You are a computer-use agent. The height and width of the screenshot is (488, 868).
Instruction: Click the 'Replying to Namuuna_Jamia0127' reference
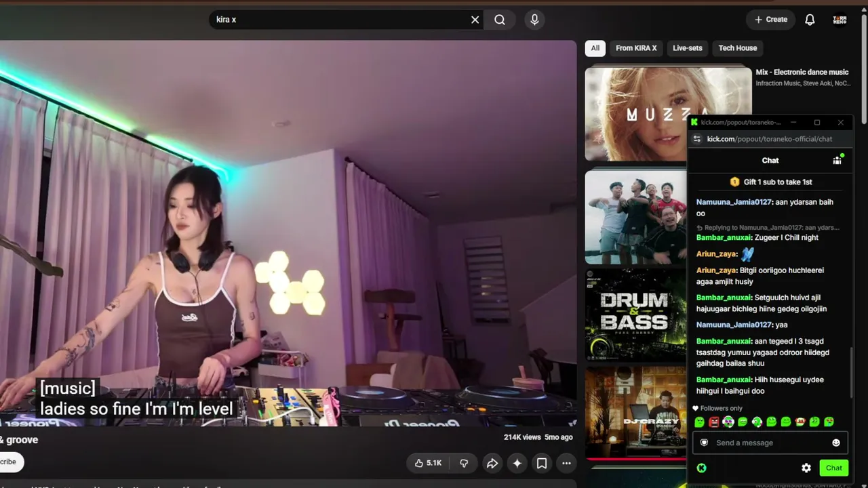point(768,228)
